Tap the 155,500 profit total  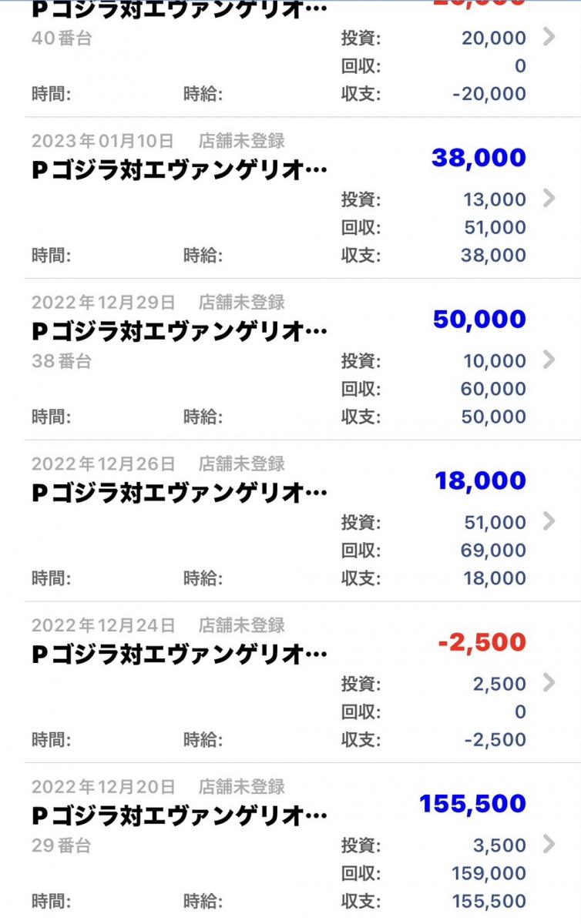pos(472,804)
